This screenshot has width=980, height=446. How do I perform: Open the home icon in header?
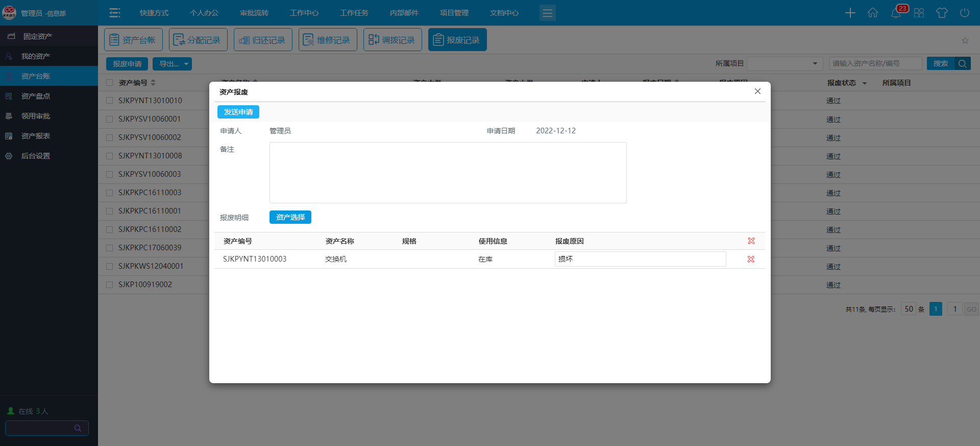(x=873, y=13)
